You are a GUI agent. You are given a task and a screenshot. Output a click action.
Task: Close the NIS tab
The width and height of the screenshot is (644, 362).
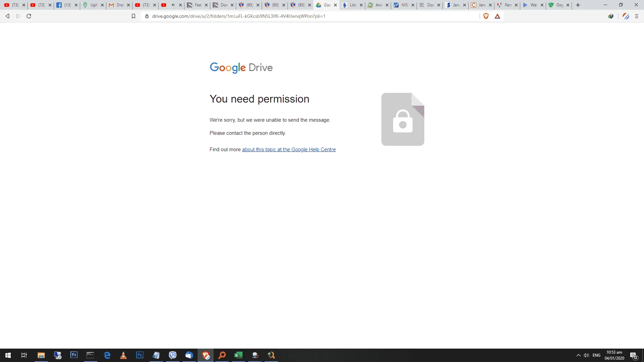413,5
